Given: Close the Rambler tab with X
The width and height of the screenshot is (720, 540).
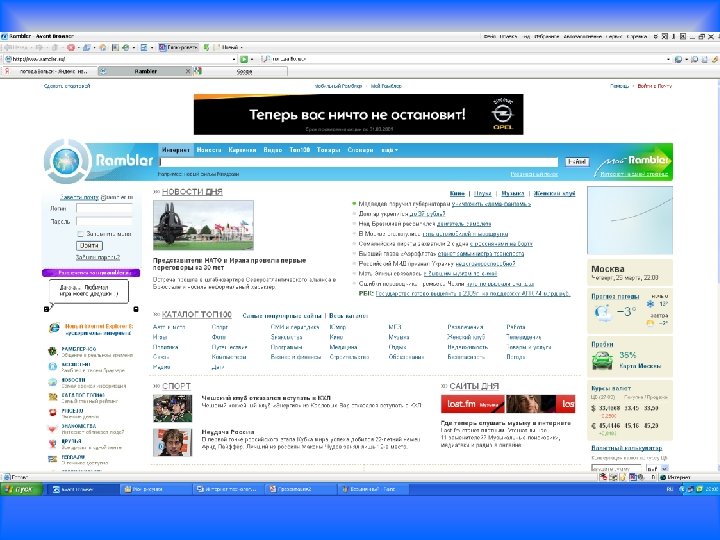Looking at the screenshot, I should 187,71.
